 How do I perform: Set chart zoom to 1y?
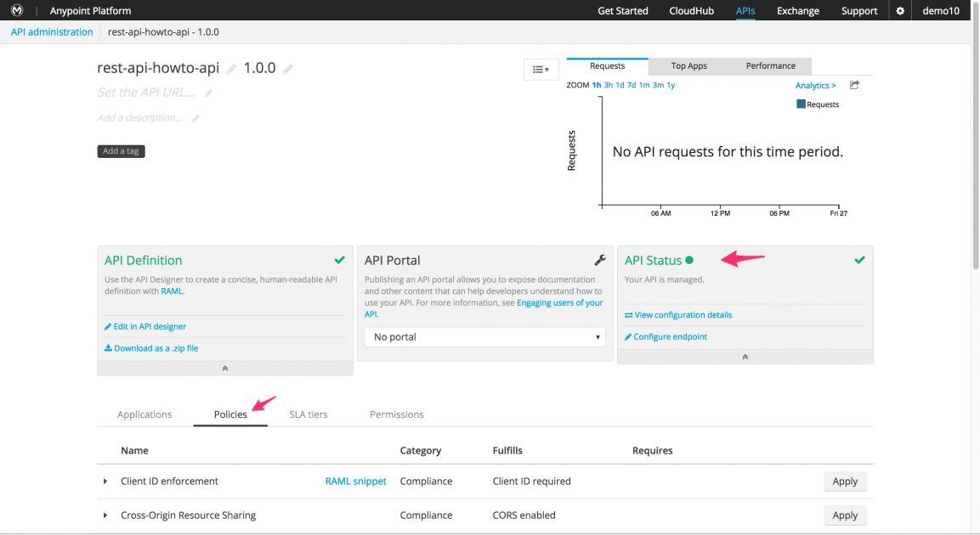(x=671, y=85)
